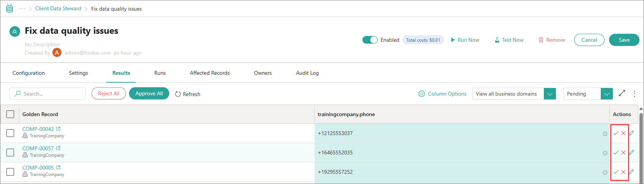Expand breadcrumb ellipsis for hidden path
The image size is (644, 184).
[x=22, y=9]
